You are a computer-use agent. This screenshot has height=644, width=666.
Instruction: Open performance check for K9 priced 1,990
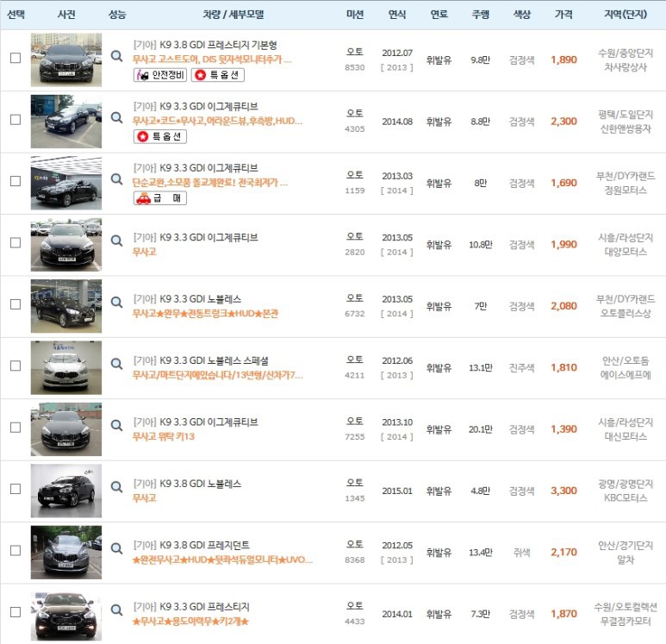tap(116, 241)
